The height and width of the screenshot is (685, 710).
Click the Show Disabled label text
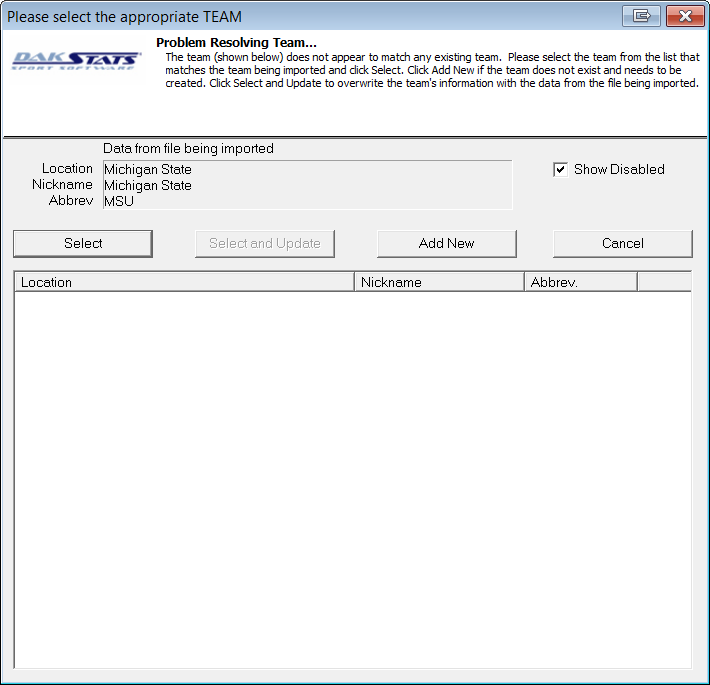click(x=618, y=170)
